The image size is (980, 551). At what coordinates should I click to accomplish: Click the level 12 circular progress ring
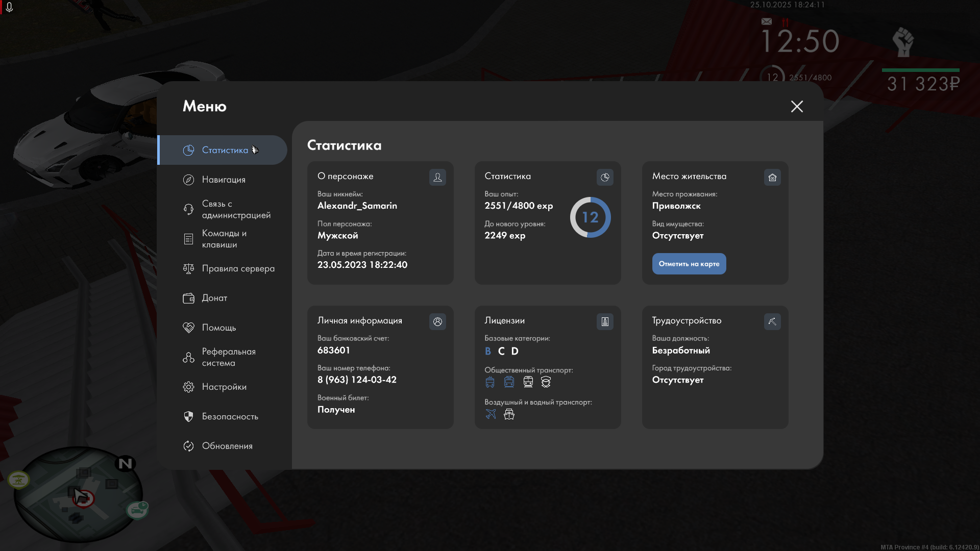click(590, 217)
